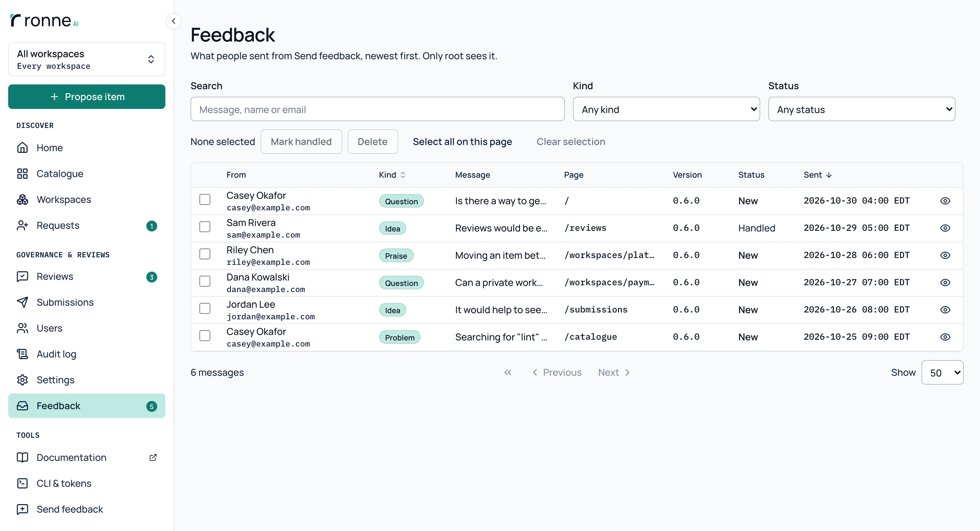Jump to first page with double-chevron icon
This screenshot has height=531, width=980.
507,372
